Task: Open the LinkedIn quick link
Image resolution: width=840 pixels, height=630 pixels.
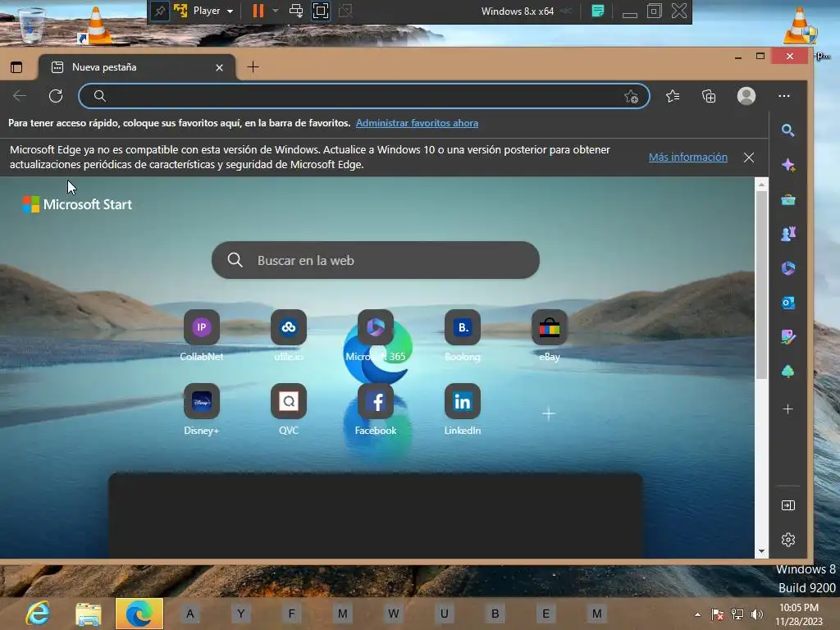Action: click(x=463, y=410)
